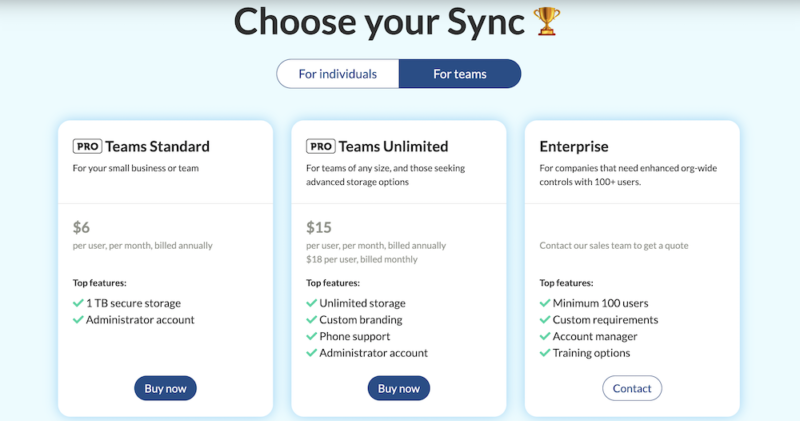Click checkmark beside Training options

(544, 353)
